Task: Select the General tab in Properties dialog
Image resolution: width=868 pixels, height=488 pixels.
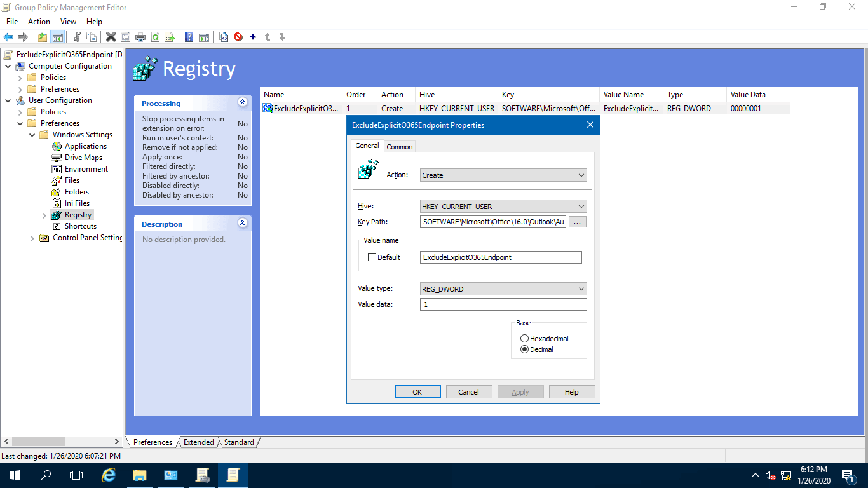Action: pyautogui.click(x=367, y=146)
